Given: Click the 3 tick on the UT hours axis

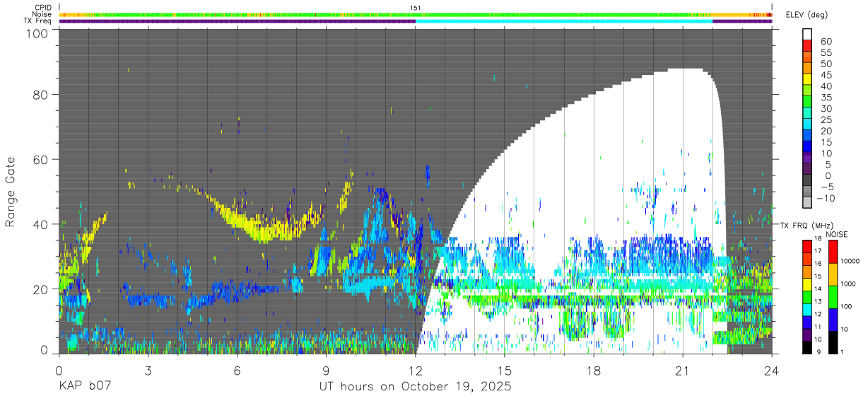Looking at the screenshot, I should click(x=148, y=371).
